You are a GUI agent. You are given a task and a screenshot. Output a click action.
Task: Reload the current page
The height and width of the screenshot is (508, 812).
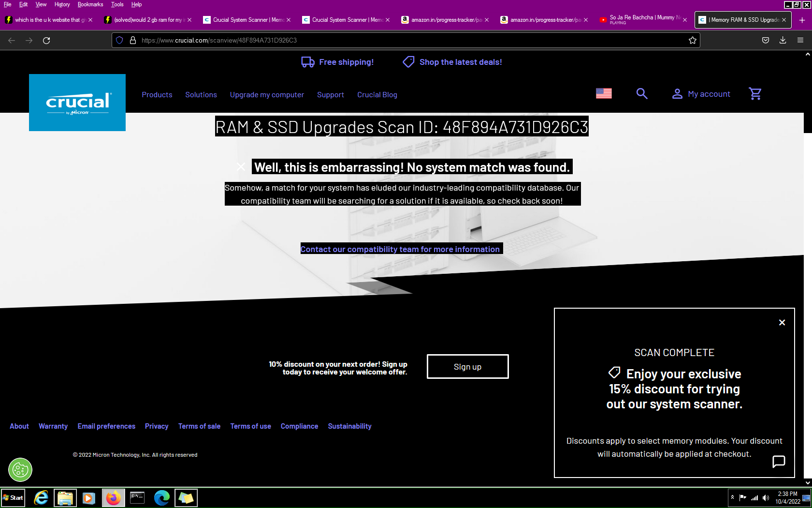pyautogui.click(x=46, y=40)
